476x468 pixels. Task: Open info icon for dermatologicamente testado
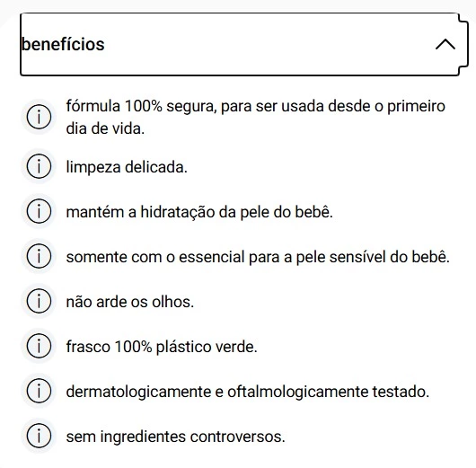[x=39, y=391]
